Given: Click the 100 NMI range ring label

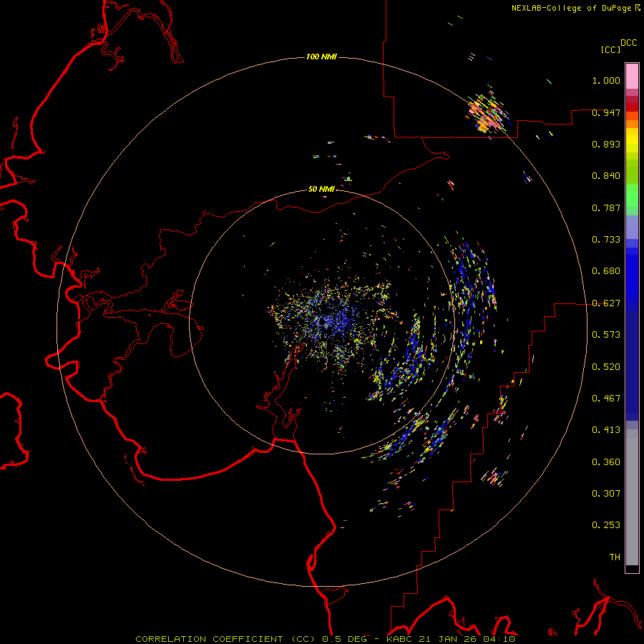Looking at the screenshot, I should pyautogui.click(x=321, y=57).
